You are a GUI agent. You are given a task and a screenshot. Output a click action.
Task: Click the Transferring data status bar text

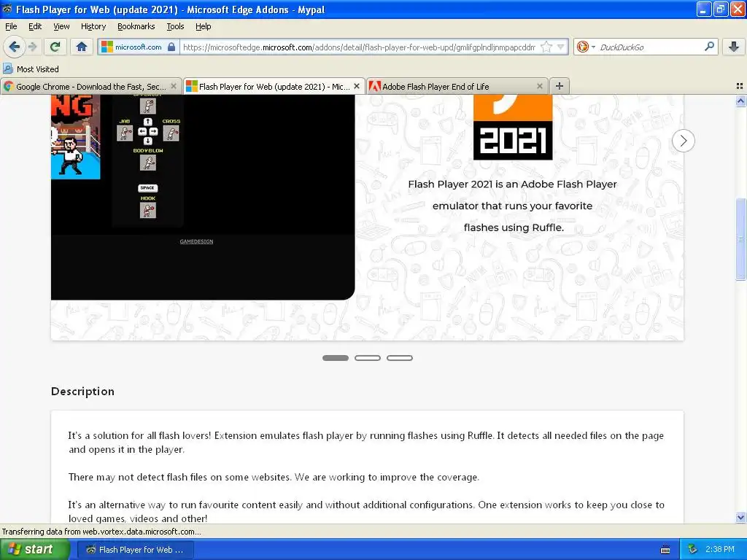[101, 532]
